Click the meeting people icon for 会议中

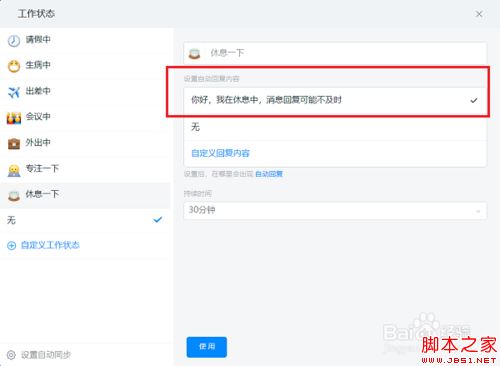pos(14,117)
